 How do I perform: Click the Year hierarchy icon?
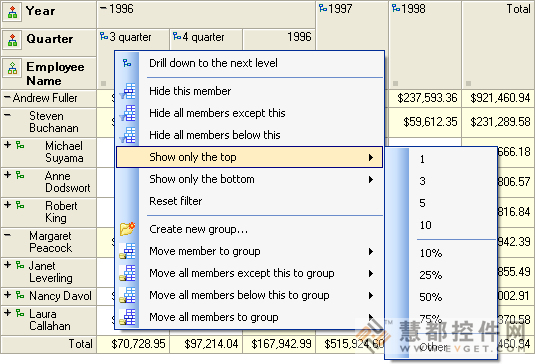click(12, 12)
